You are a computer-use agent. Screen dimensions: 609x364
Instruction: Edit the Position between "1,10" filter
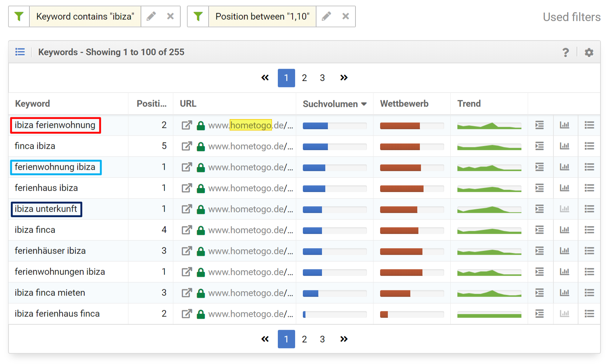(x=326, y=16)
